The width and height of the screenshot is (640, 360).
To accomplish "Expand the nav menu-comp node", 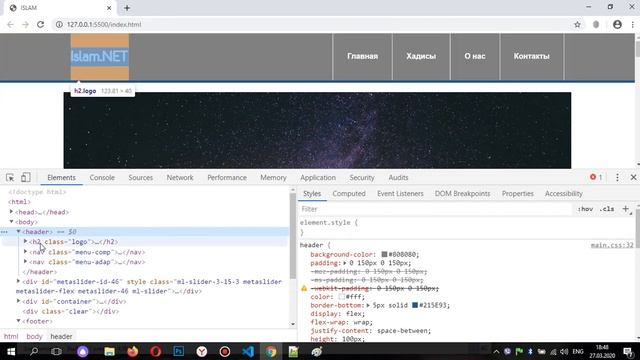I will [x=25, y=251].
